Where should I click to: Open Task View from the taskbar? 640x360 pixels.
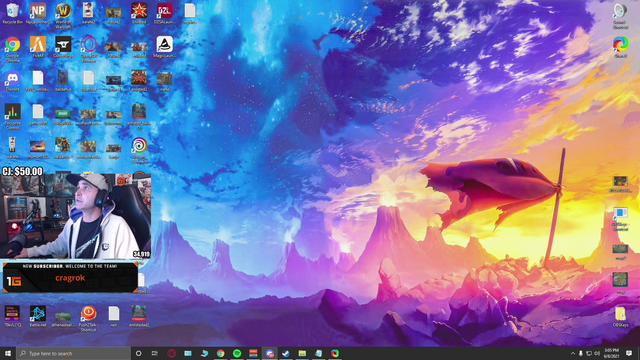[x=155, y=353]
